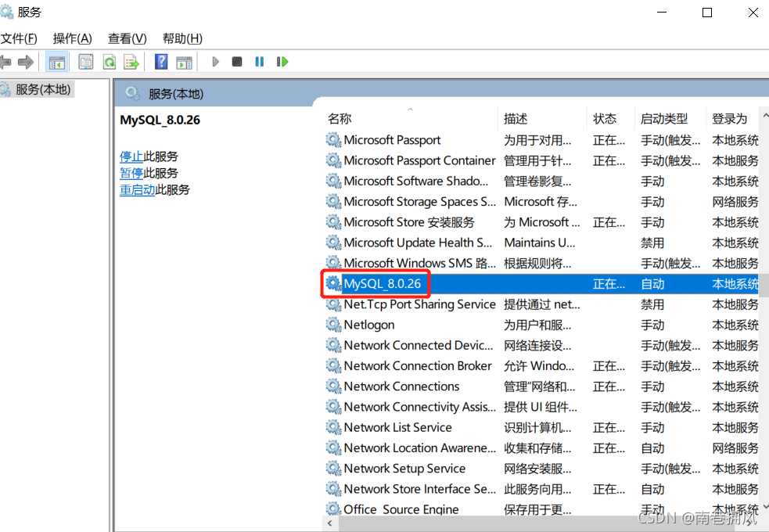Click the 暂停 link to pause service
This screenshot has height=532, width=769.
pos(131,173)
